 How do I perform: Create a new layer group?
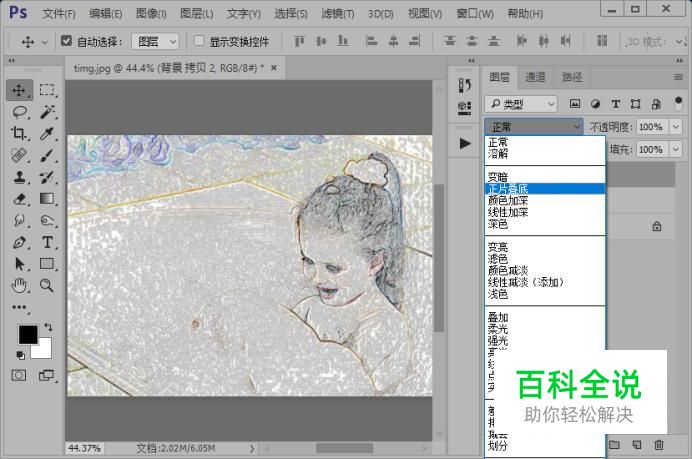pos(614,445)
